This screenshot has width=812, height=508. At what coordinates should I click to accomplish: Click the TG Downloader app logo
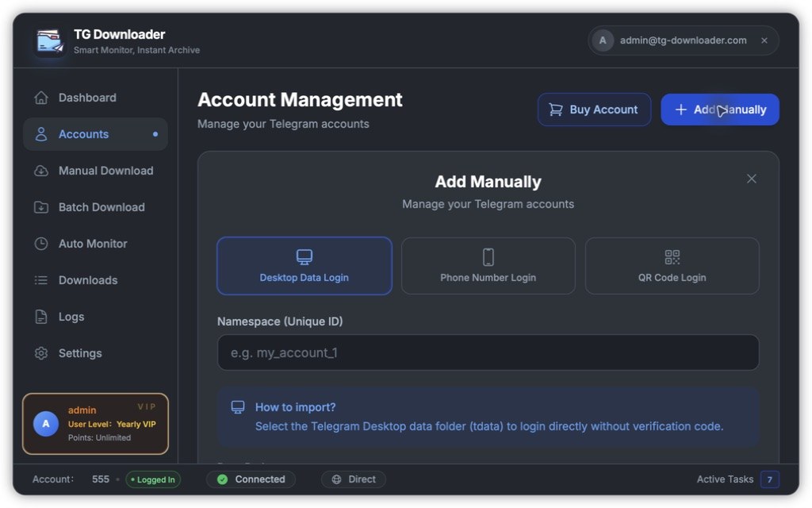tap(50, 41)
